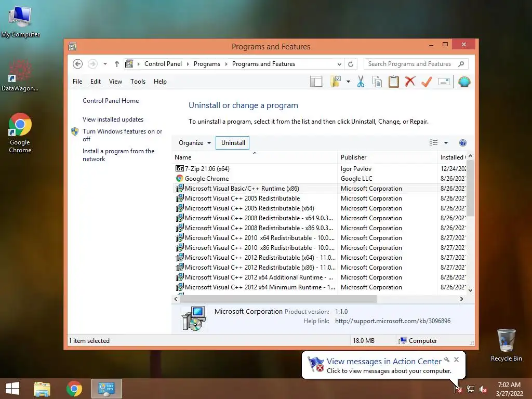Click Programs breadcrumb in address bar
Image resolution: width=532 pixels, height=399 pixels.
[x=207, y=64]
